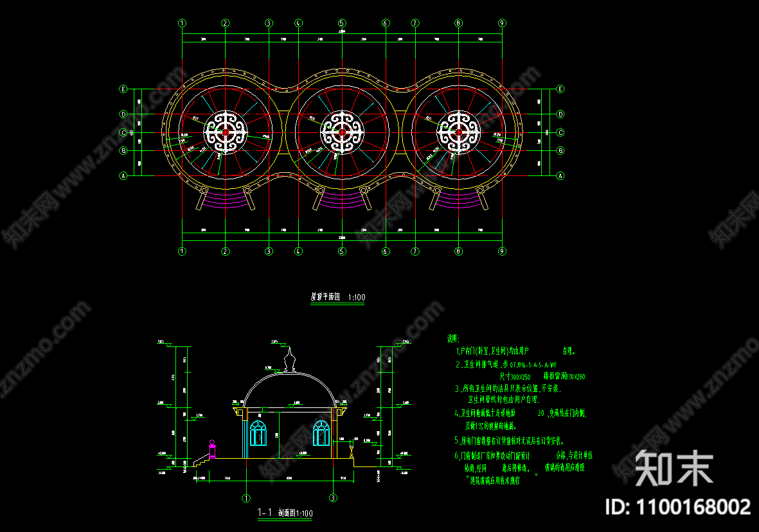Pick axis bubble 6 below the roof plan
759x532 pixels.
386,251
